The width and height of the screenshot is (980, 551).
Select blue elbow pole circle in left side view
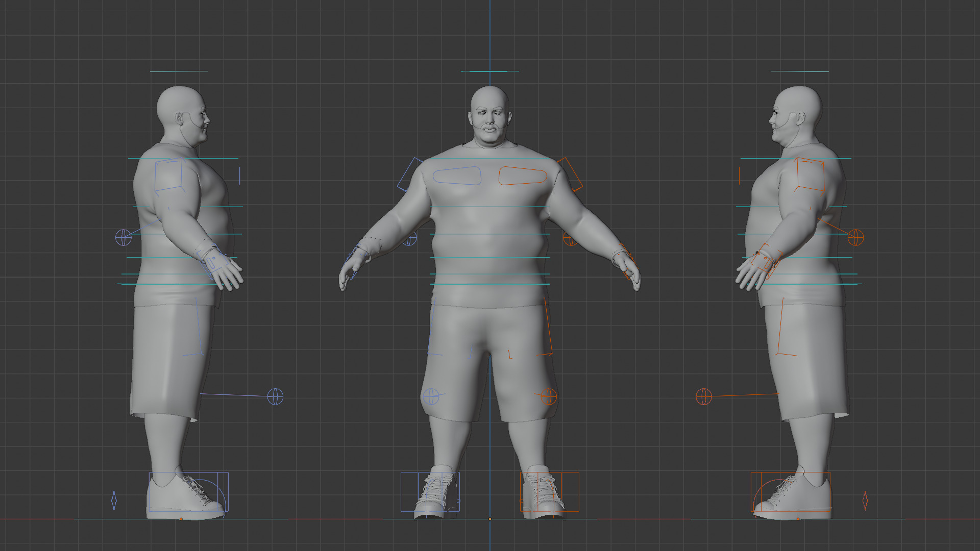(x=123, y=237)
